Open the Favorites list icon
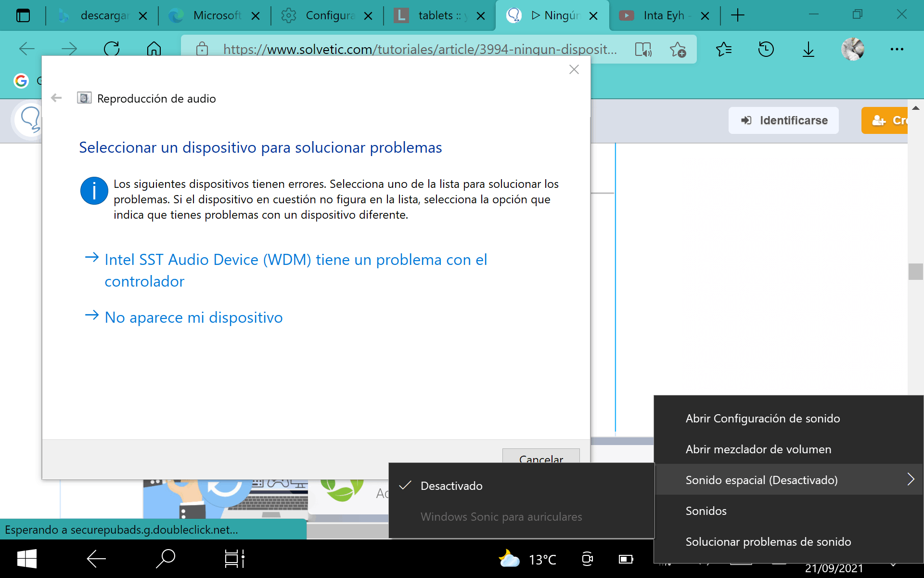 click(723, 49)
